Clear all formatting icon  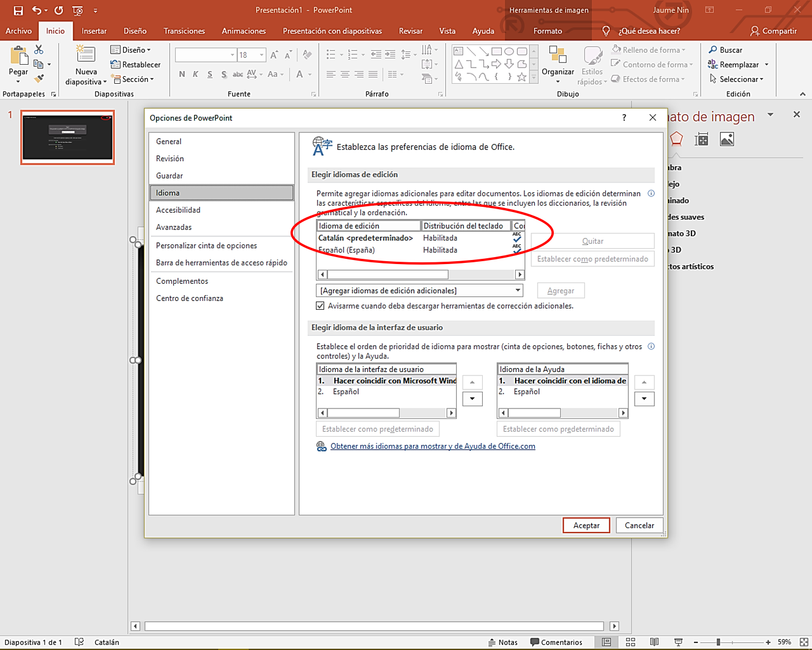(307, 55)
